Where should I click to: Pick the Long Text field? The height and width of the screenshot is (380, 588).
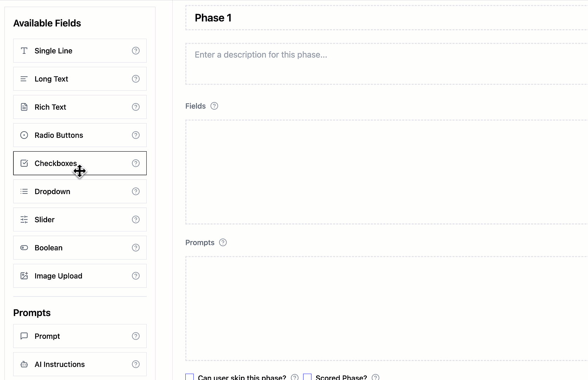tap(51, 79)
